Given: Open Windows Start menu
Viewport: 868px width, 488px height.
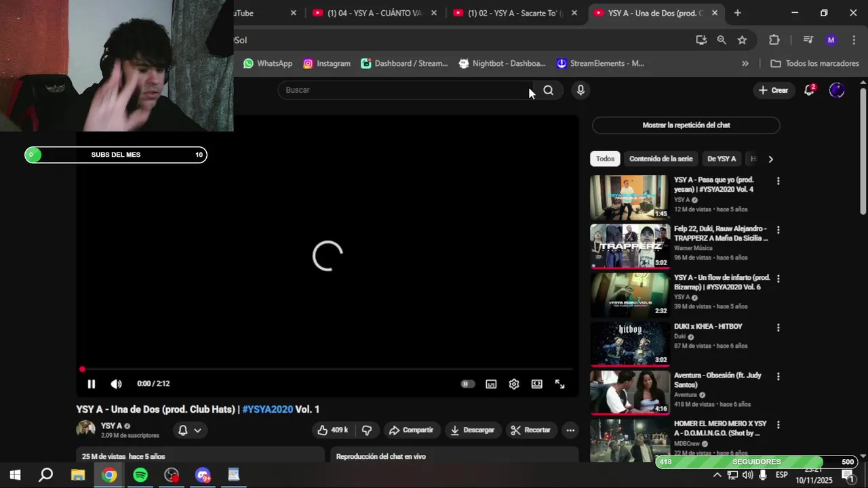Looking at the screenshot, I should click(15, 475).
